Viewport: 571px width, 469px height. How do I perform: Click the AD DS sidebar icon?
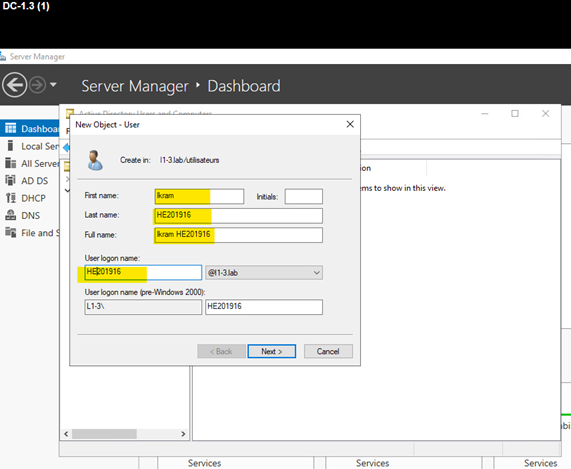(11, 180)
